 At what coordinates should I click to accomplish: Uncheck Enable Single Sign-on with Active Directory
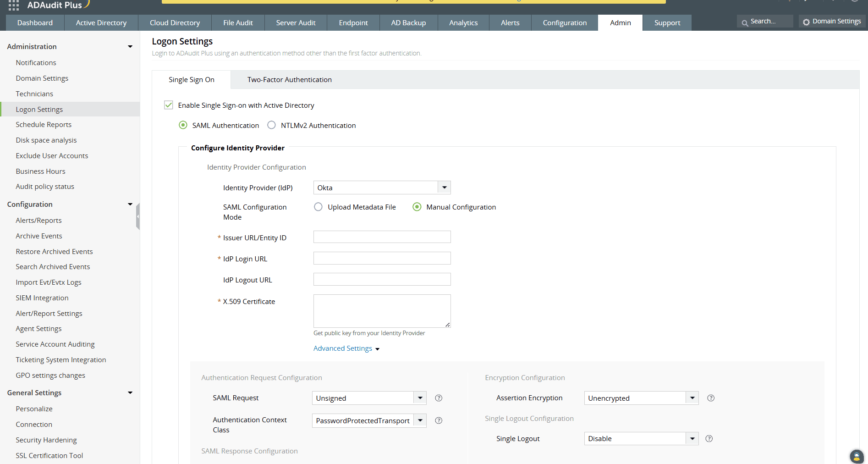click(169, 105)
